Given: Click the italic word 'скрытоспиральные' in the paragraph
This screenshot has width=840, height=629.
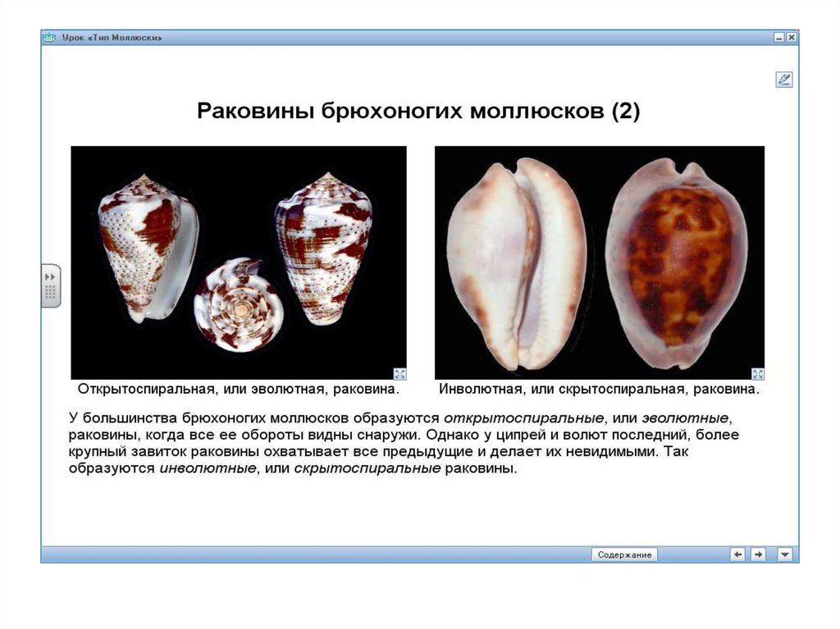Looking at the screenshot, I should pyautogui.click(x=367, y=468).
